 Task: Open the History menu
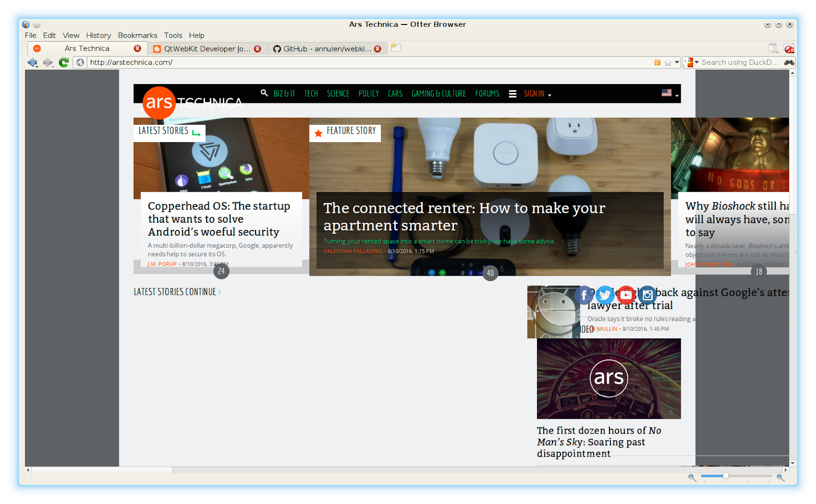click(98, 35)
